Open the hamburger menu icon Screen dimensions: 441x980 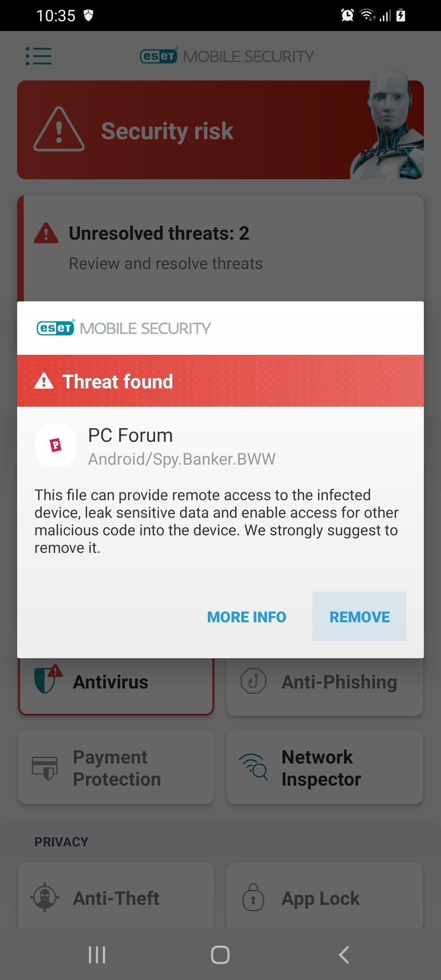click(x=38, y=56)
